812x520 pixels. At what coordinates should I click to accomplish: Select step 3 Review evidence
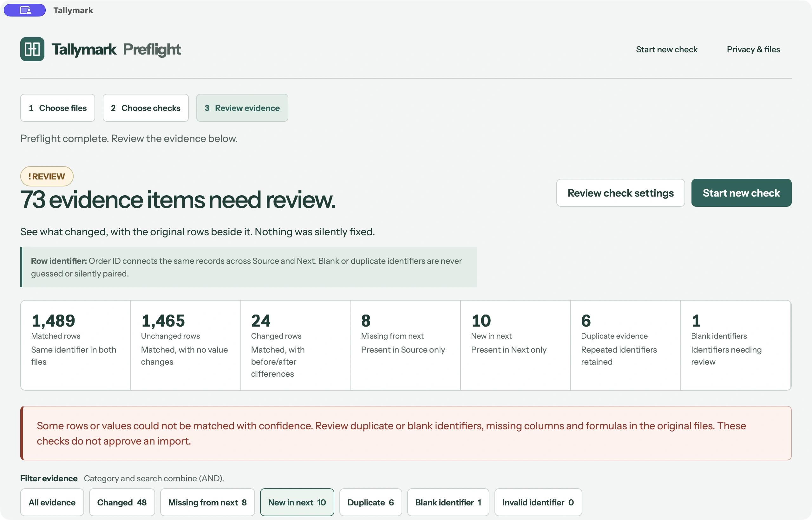pyautogui.click(x=242, y=108)
